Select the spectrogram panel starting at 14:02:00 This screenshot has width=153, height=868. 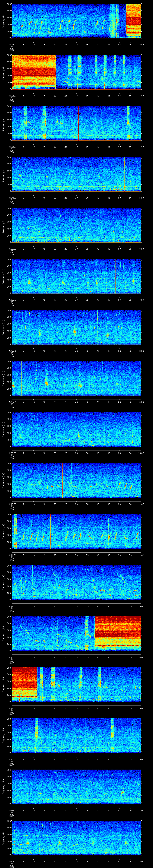[76, 72]
